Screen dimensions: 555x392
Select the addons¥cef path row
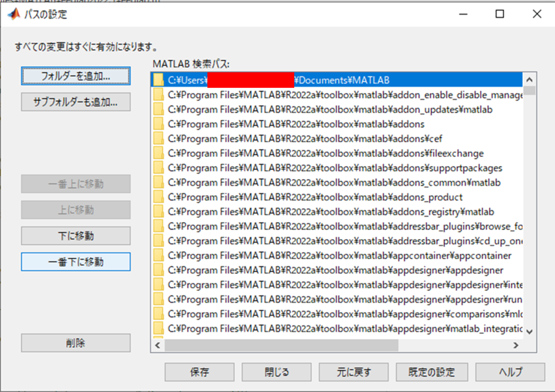pos(338,139)
